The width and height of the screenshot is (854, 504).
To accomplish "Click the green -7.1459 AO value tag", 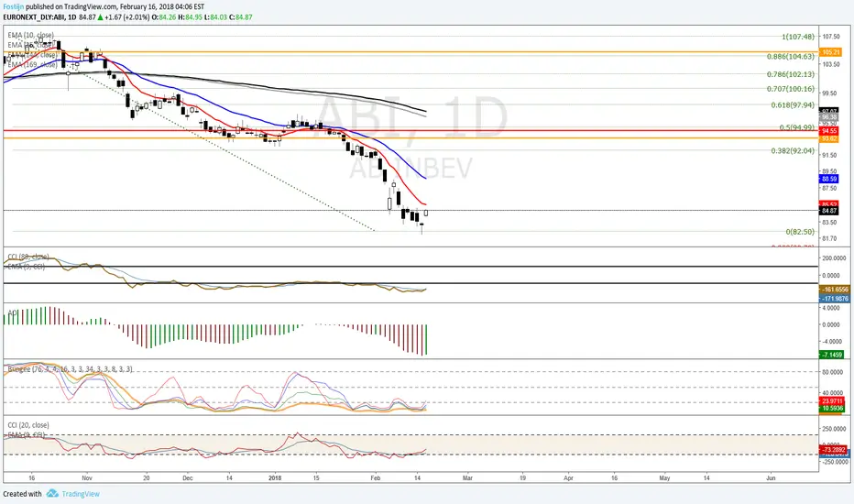I will (x=832, y=355).
